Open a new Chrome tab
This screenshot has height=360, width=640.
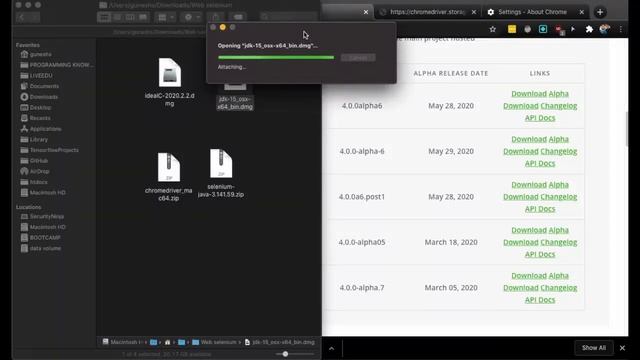coord(600,12)
